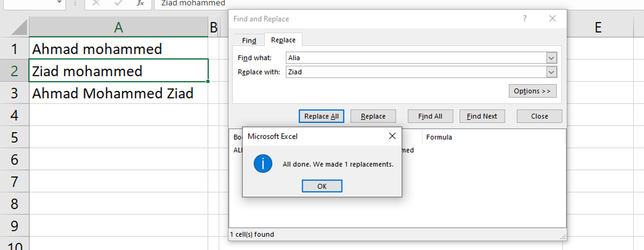
Task: Click cell containing Ziad mohammed
Action: tap(118, 71)
